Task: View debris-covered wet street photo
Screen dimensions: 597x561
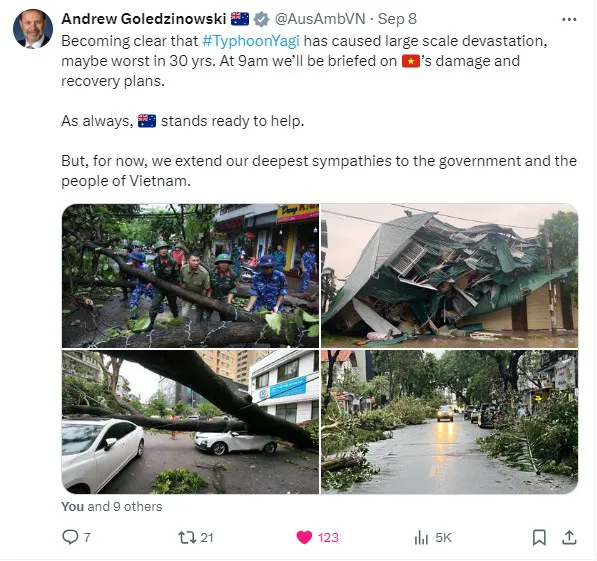Action: [x=450, y=422]
